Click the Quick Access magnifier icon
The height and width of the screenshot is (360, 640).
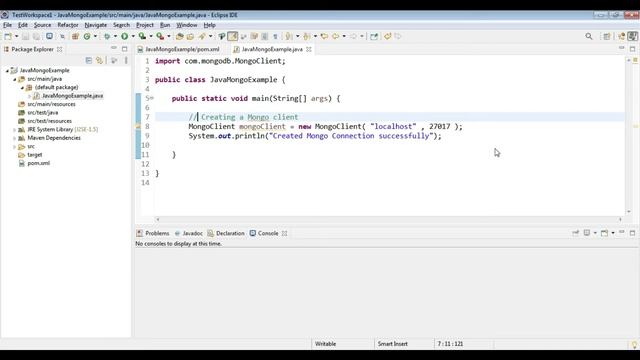coord(589,36)
